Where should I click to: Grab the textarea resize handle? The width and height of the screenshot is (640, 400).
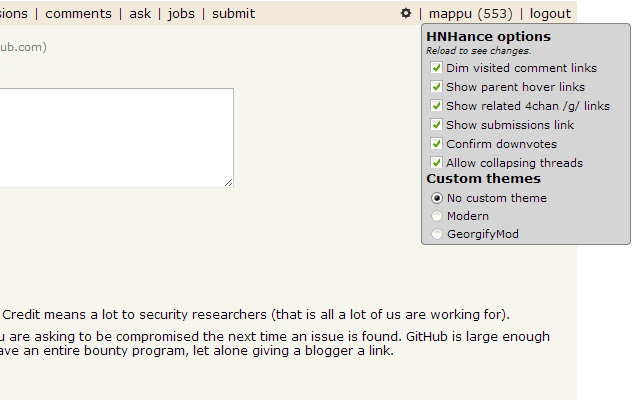point(229,182)
